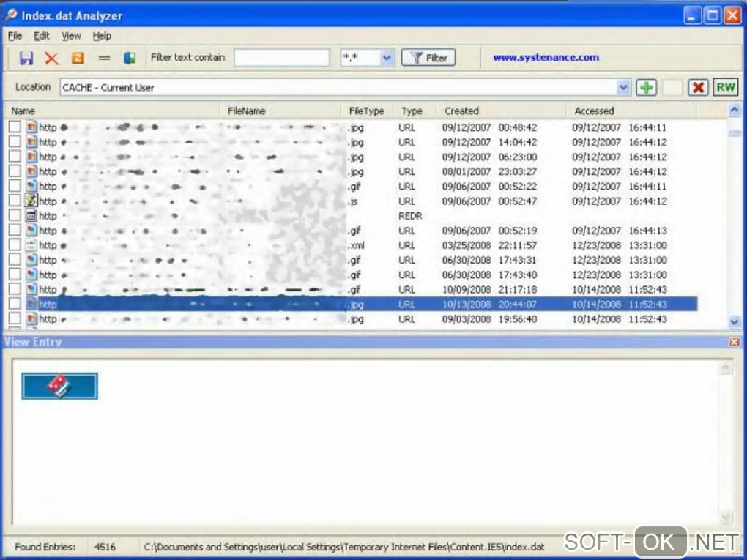This screenshot has height=560, width=747.
Task: Check the box for the REDR entry
Action: tap(15, 215)
